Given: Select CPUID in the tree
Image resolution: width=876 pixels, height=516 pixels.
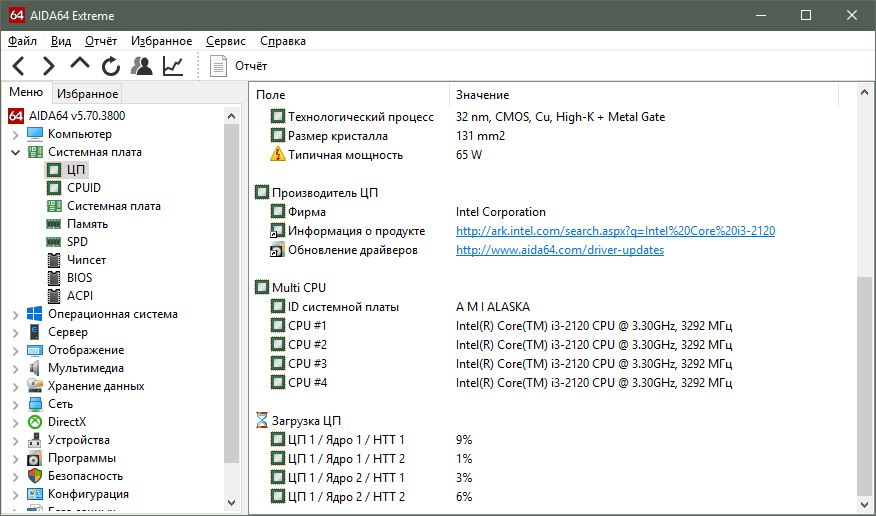Looking at the screenshot, I should pyautogui.click(x=84, y=188).
